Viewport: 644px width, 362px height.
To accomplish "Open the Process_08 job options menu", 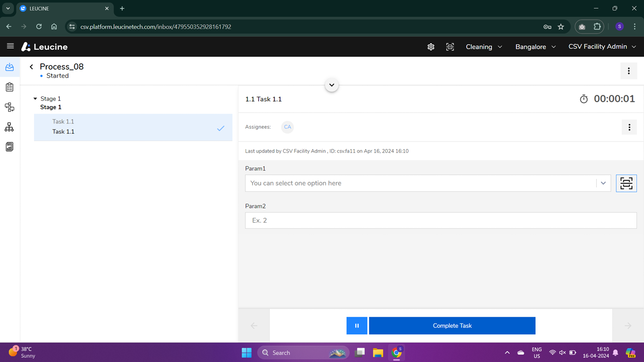I will pyautogui.click(x=628, y=71).
